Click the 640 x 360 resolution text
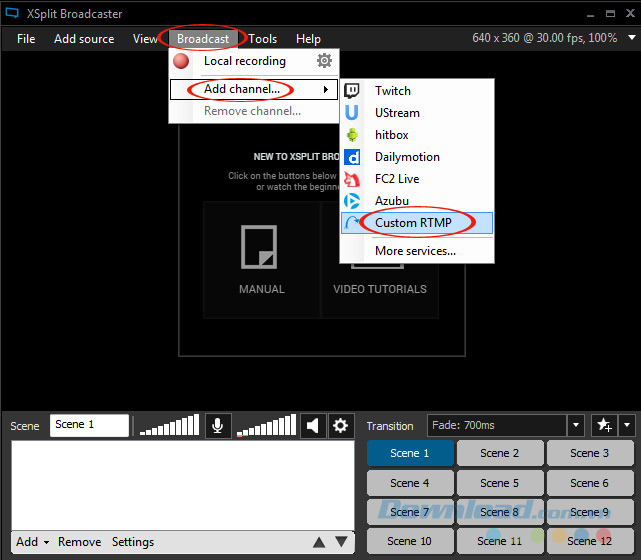Image resolution: width=641 pixels, height=560 pixels. tap(545, 38)
